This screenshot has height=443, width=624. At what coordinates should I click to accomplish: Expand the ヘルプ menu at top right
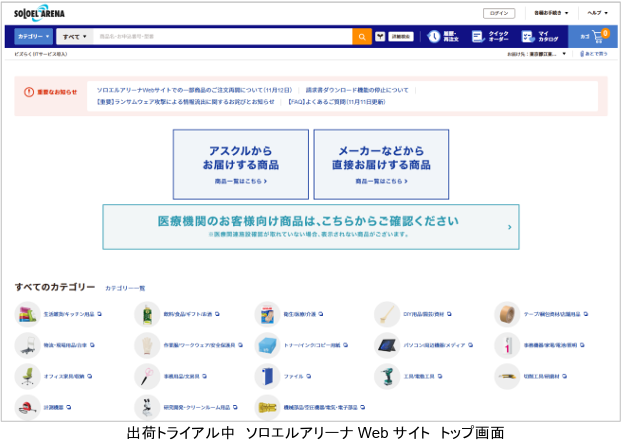597,13
